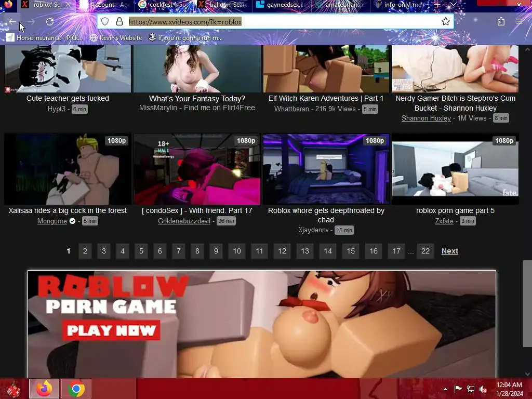Screen dimensions: 532x399
Task: Click the network tray icon
Action: [x=471, y=389]
